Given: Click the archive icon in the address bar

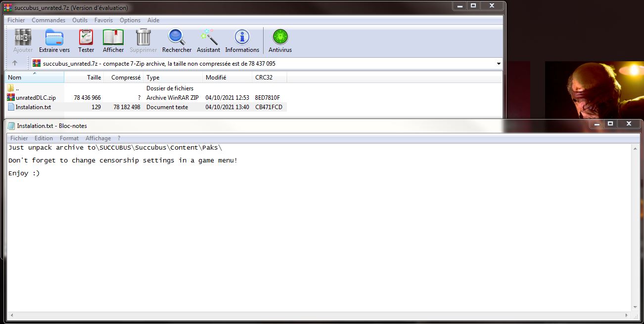Looking at the screenshot, I should coord(37,63).
